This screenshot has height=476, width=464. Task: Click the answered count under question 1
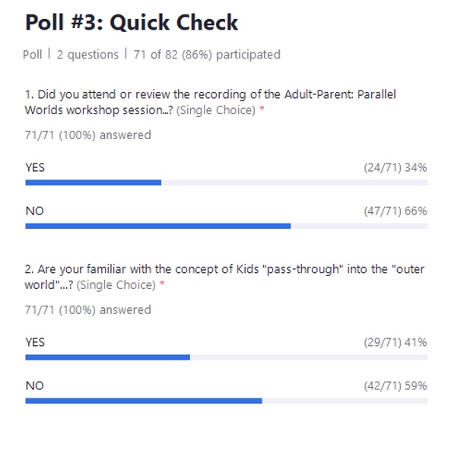pos(87,135)
